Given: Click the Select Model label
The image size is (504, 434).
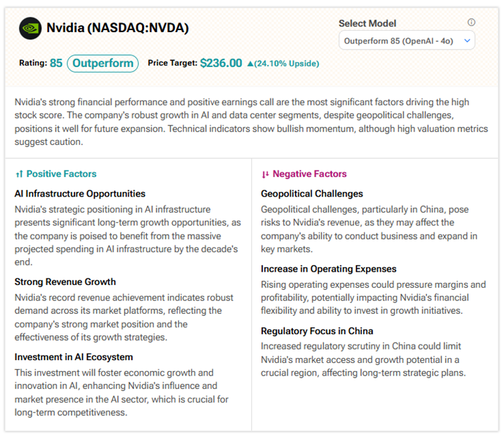Looking at the screenshot, I should (367, 23).
